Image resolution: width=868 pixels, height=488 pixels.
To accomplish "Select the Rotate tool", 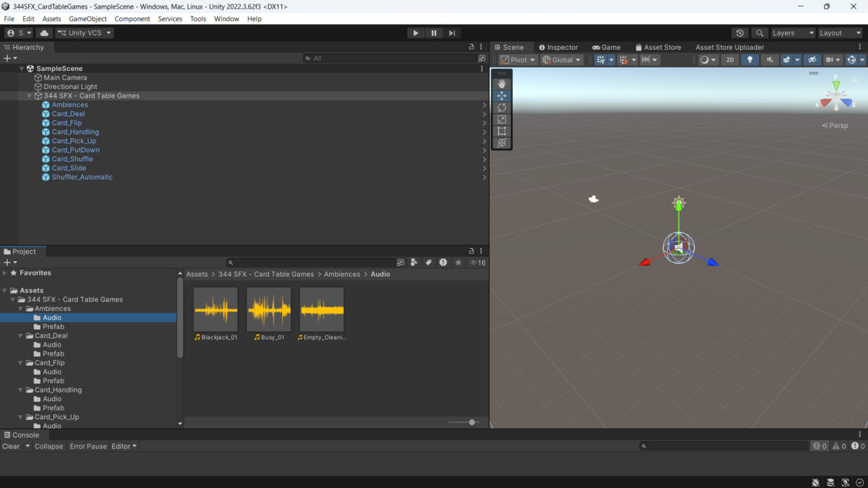I will [x=501, y=108].
